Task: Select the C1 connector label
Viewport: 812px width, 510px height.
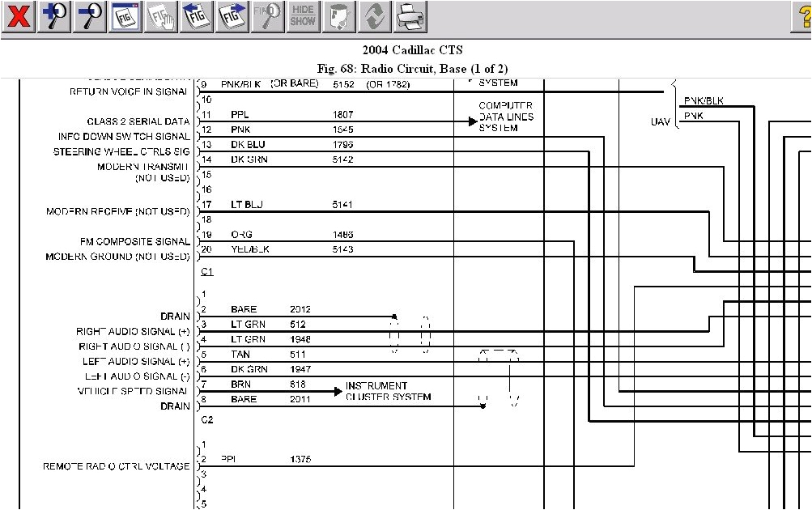Action: coord(206,272)
